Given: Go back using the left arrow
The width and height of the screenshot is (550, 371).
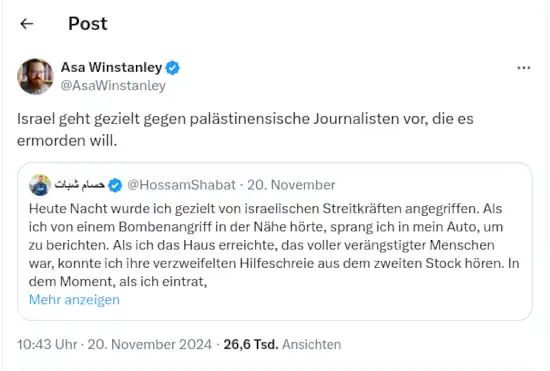Looking at the screenshot, I should (x=27, y=24).
